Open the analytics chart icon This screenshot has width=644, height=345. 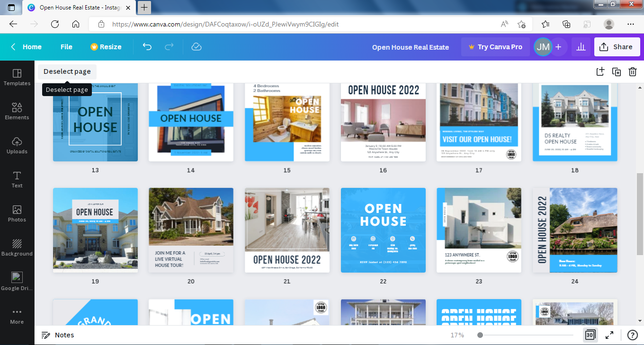coord(581,47)
